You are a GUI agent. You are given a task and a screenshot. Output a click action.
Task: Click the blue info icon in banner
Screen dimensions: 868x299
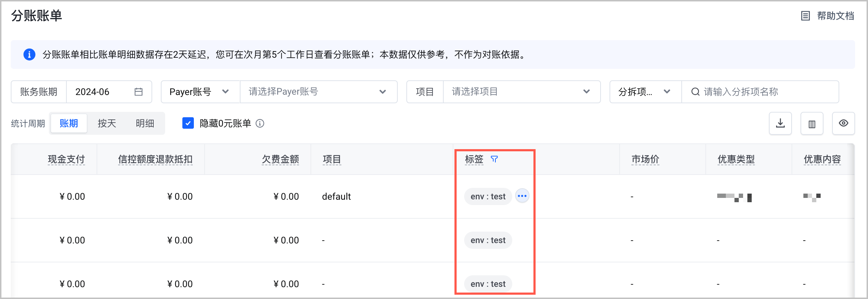[29, 54]
